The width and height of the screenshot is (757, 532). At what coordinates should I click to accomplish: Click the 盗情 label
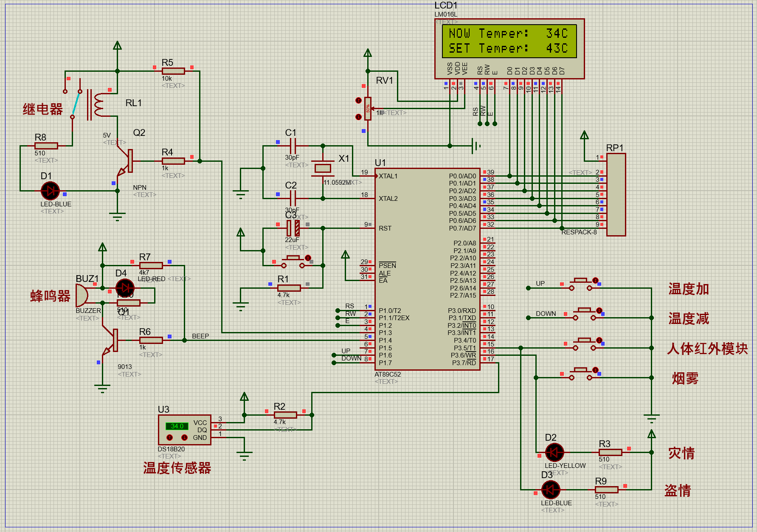678,490
